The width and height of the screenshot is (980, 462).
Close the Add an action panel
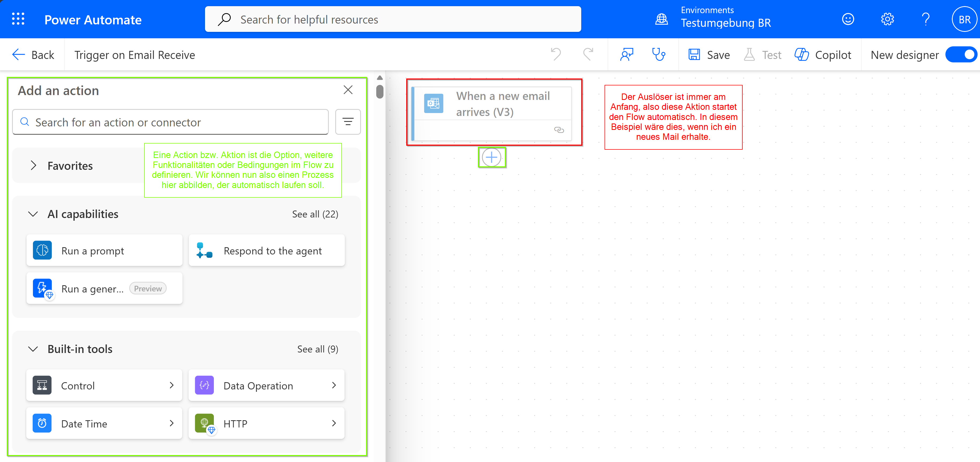click(x=348, y=90)
